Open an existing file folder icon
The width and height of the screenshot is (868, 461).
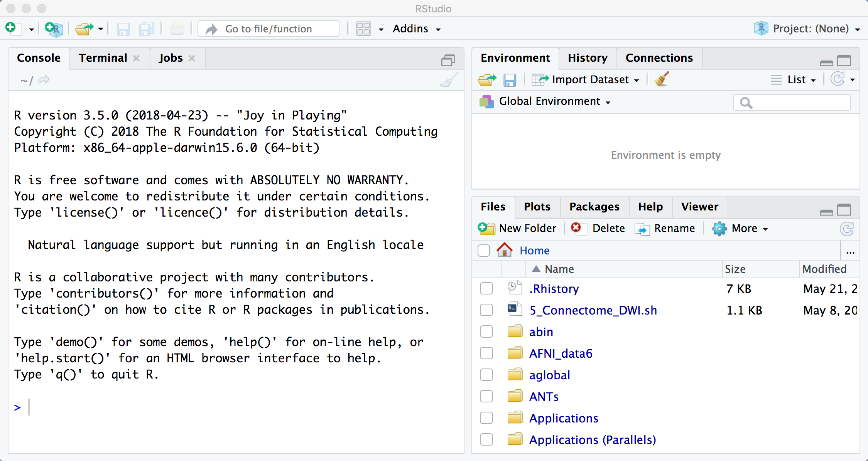click(x=84, y=29)
